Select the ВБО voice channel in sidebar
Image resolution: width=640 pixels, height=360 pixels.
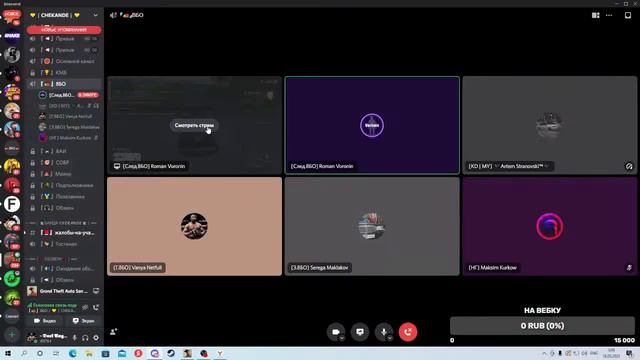click(x=63, y=84)
